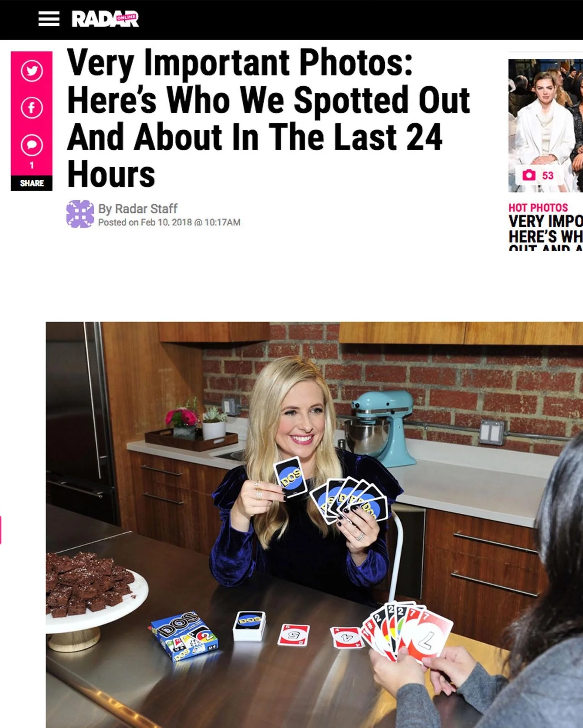The width and height of the screenshot is (583, 728).
Task: Click the camera icon on sidebar thumbnail
Action: point(529,175)
